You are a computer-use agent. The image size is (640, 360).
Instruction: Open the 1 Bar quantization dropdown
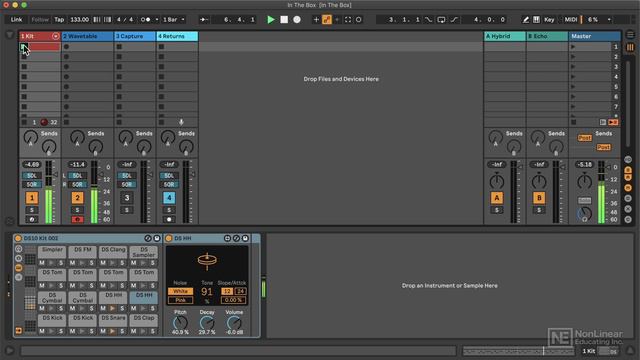tap(174, 20)
